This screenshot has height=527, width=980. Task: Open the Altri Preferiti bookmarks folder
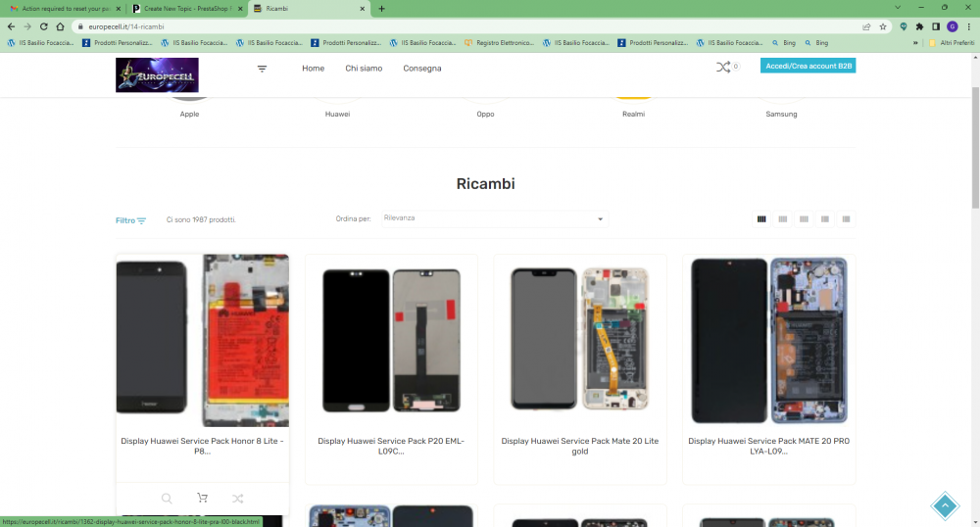tap(952, 43)
